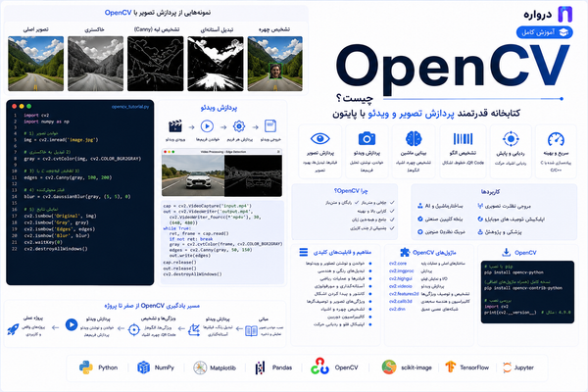Open the cv2.core module link
The height and width of the screenshot is (392, 588).
point(398,264)
